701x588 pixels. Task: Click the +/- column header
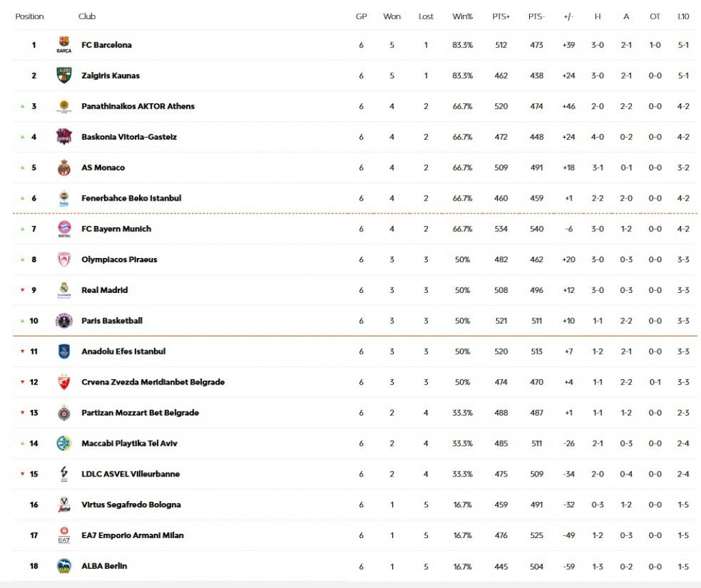click(x=568, y=16)
